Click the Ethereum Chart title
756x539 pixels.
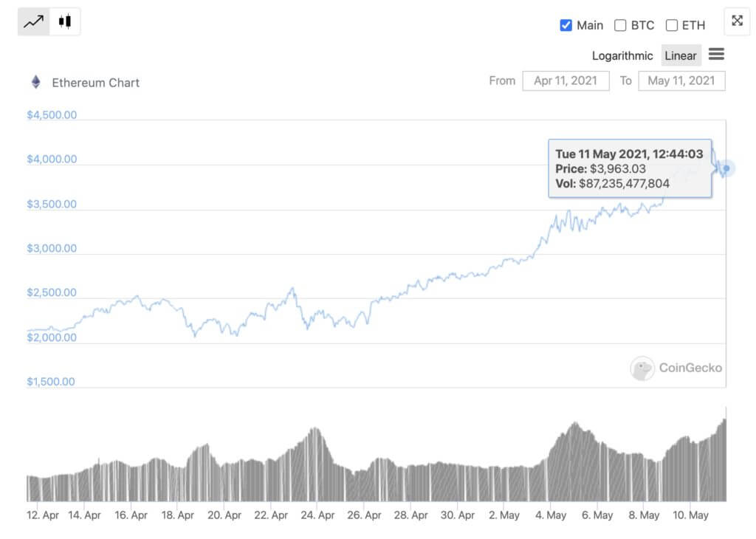[95, 83]
